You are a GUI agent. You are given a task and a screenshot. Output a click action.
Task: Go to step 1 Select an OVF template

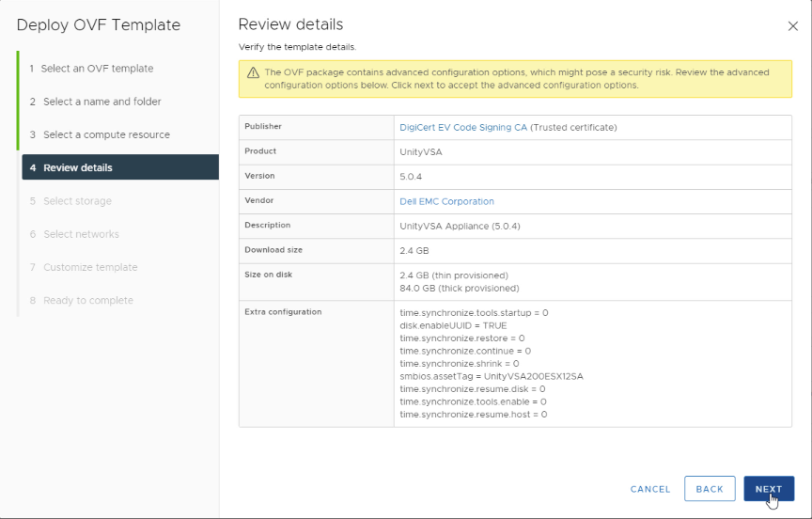point(91,69)
